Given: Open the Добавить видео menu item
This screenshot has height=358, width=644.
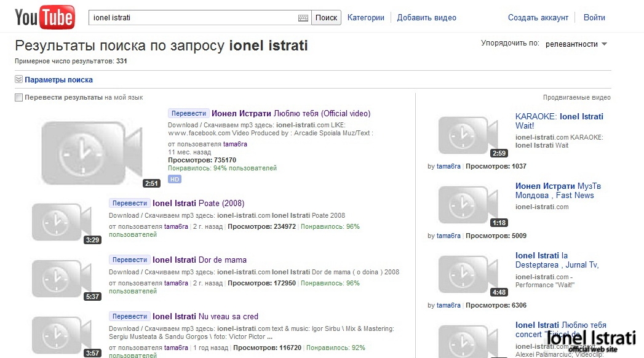Looking at the screenshot, I should tap(426, 18).
